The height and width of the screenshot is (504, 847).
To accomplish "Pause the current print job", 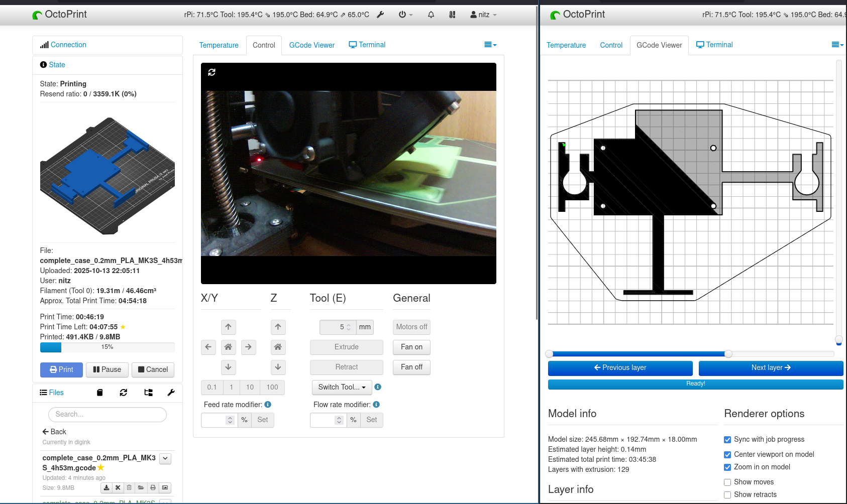I will pos(107,369).
